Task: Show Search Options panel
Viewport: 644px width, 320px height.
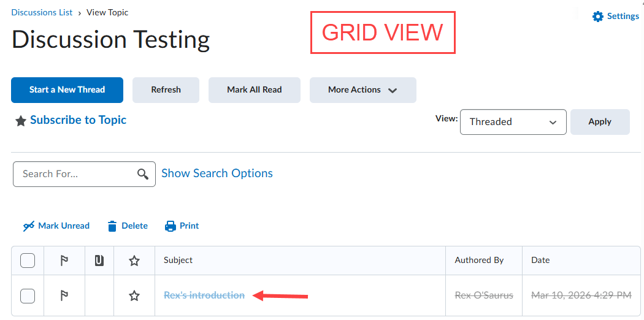Action: pyautogui.click(x=217, y=173)
